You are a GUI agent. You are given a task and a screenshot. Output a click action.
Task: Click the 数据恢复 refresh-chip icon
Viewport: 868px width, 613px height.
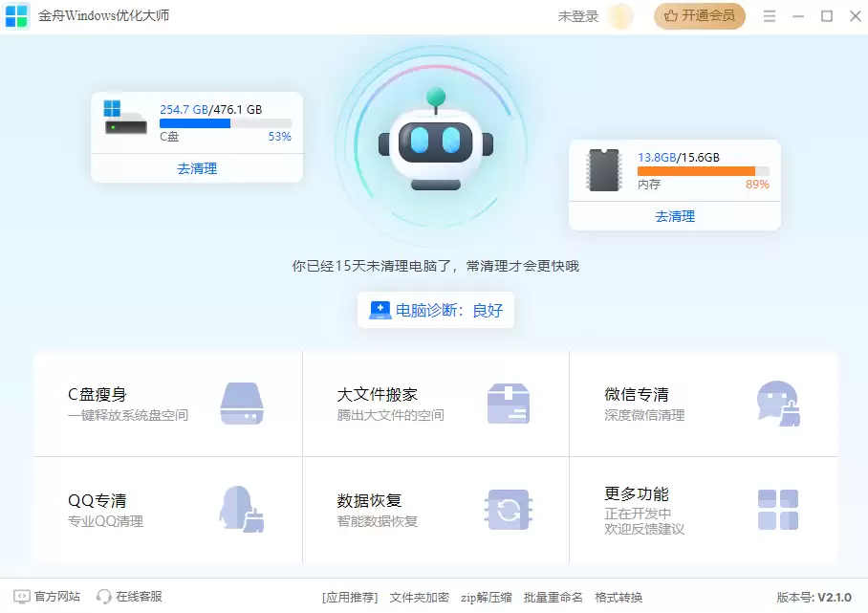(509, 510)
